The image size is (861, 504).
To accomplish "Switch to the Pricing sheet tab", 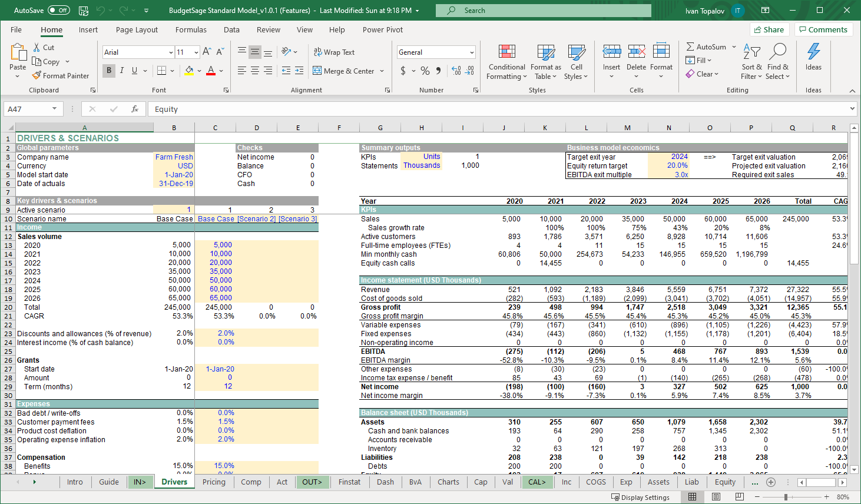I will coord(214,482).
